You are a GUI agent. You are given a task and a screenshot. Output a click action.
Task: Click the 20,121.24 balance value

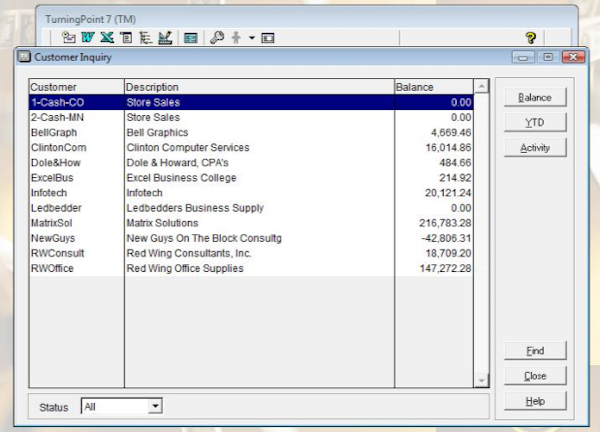tap(448, 193)
